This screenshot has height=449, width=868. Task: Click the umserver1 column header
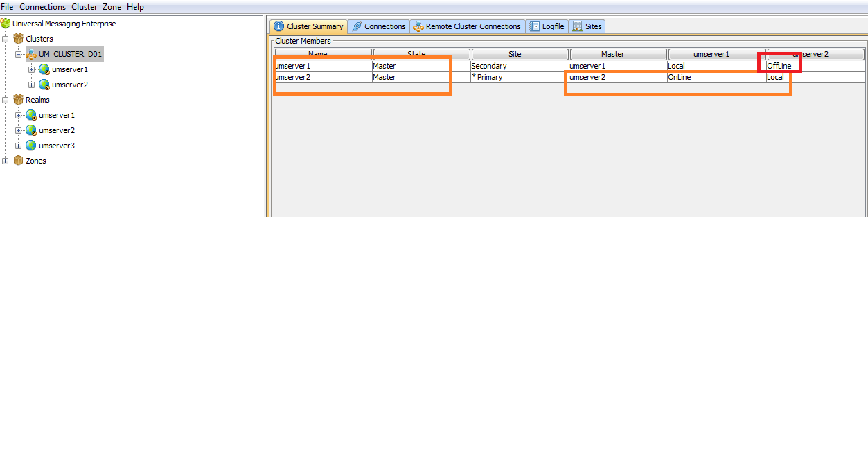[x=717, y=54]
